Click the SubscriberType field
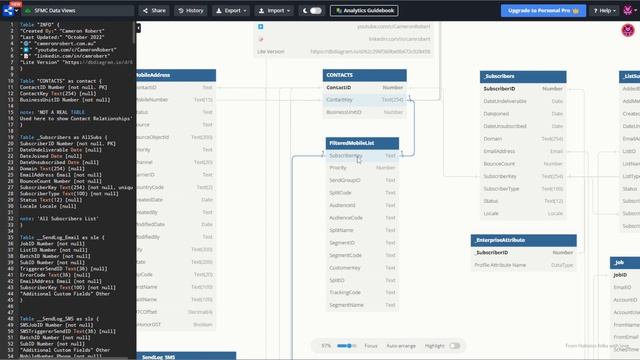Viewport: 640px width, 360px height. click(523, 189)
